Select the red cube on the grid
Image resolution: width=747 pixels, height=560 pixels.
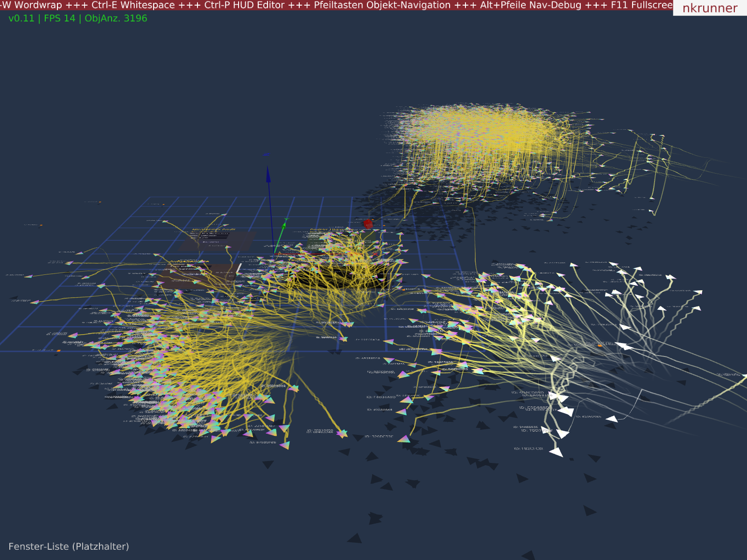pyautogui.click(x=368, y=224)
